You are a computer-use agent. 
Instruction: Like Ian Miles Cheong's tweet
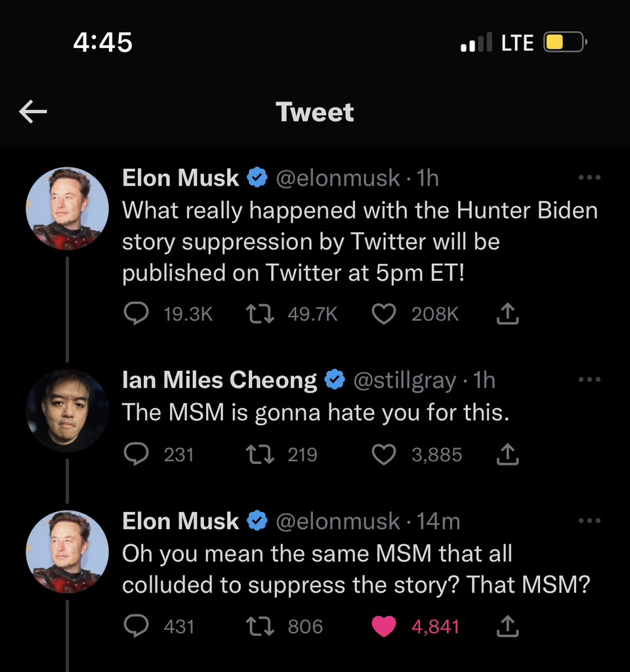pyautogui.click(x=383, y=455)
